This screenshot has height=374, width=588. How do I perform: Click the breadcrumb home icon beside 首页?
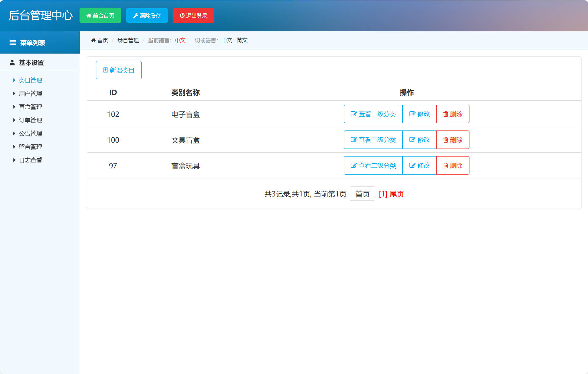[x=93, y=40]
